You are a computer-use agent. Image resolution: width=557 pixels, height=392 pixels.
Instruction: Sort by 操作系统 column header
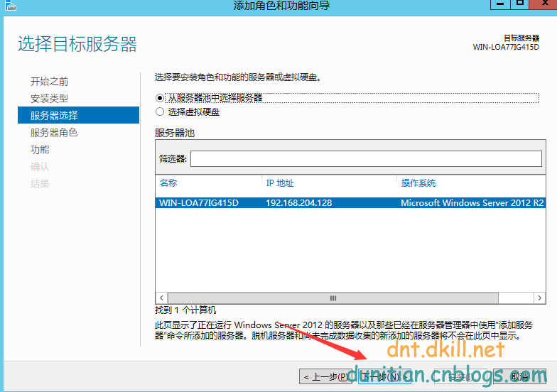point(418,183)
